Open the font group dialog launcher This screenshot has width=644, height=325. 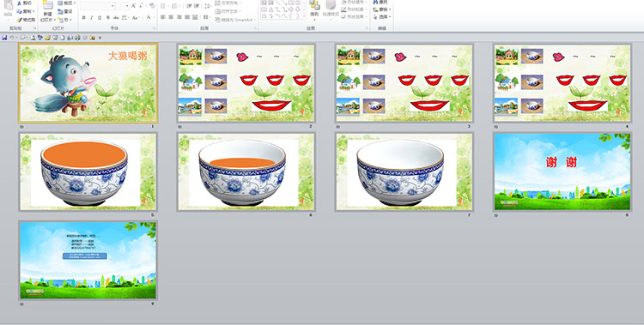tap(155, 28)
